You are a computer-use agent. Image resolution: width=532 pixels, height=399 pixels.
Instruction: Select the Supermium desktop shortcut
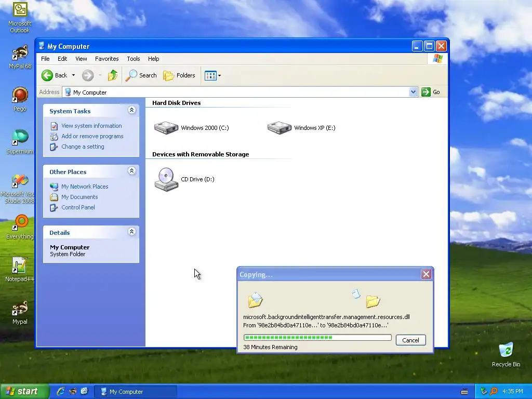pos(20,142)
